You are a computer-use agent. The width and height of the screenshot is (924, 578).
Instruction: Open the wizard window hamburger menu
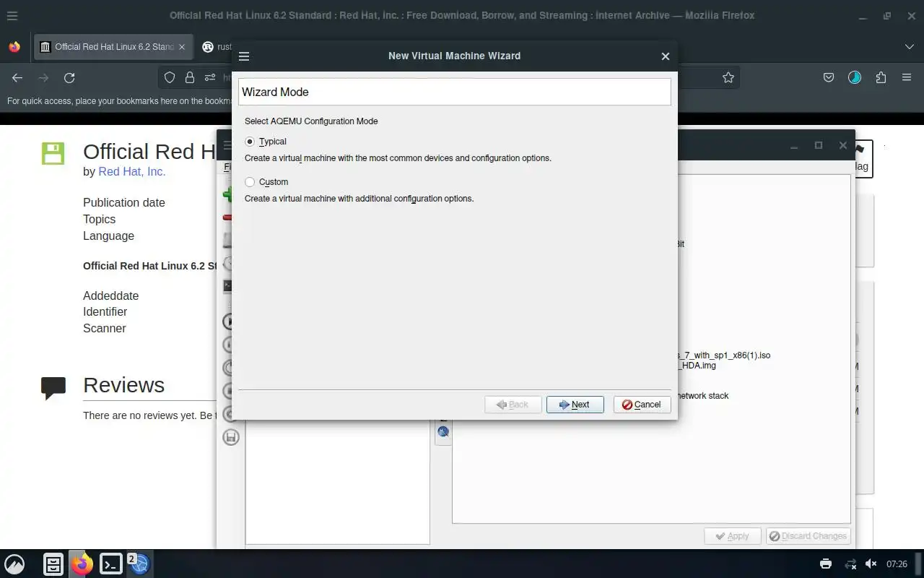pos(244,56)
